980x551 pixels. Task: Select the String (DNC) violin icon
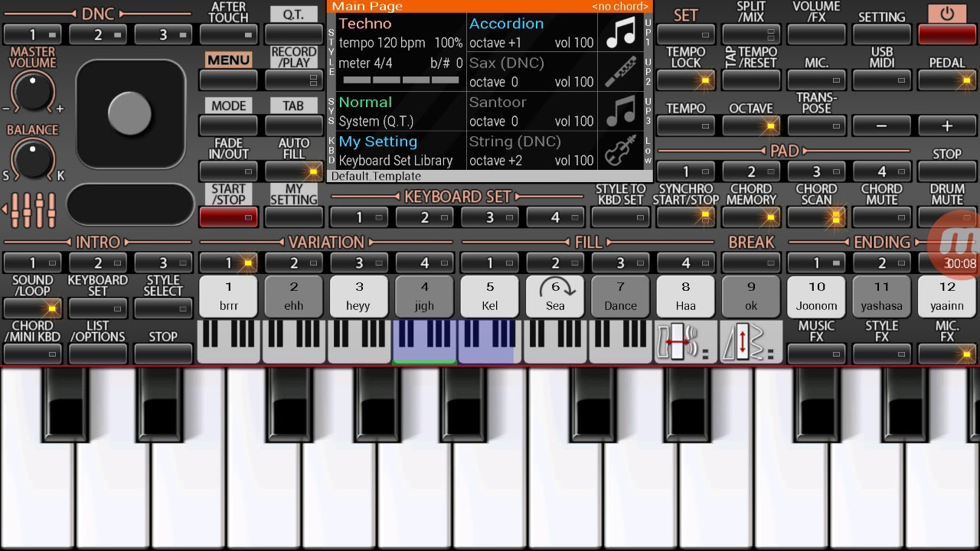click(621, 151)
